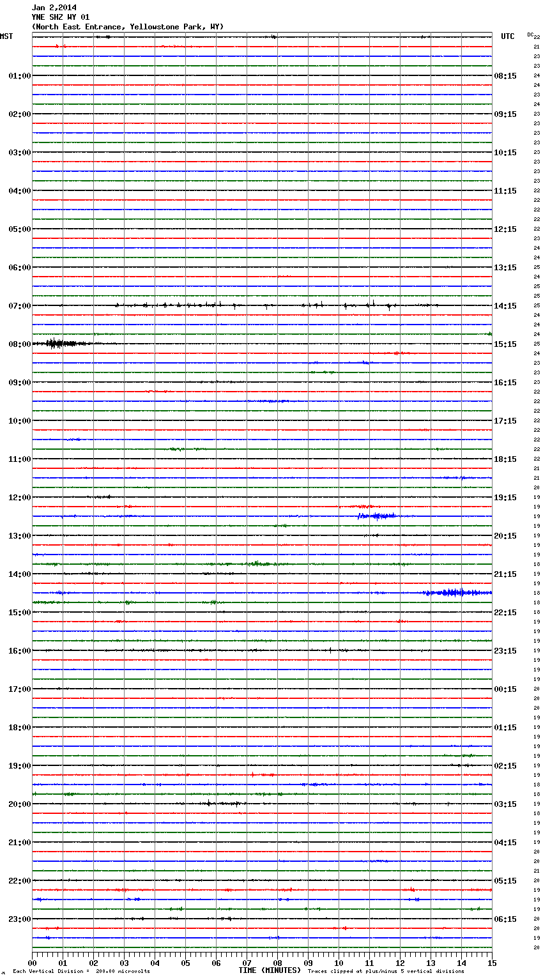The width and height of the screenshot is (543, 980).
Task: Click the 12:15 UTC time label
Action: click(x=505, y=229)
